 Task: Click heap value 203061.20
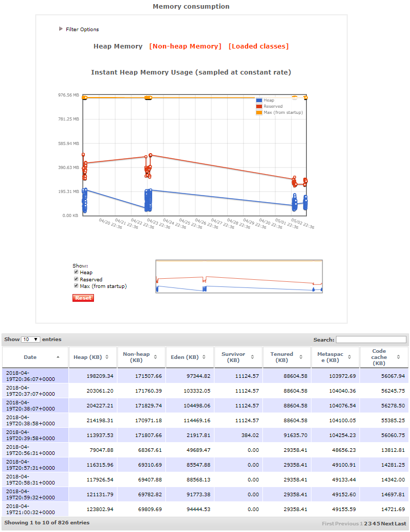(x=100, y=391)
